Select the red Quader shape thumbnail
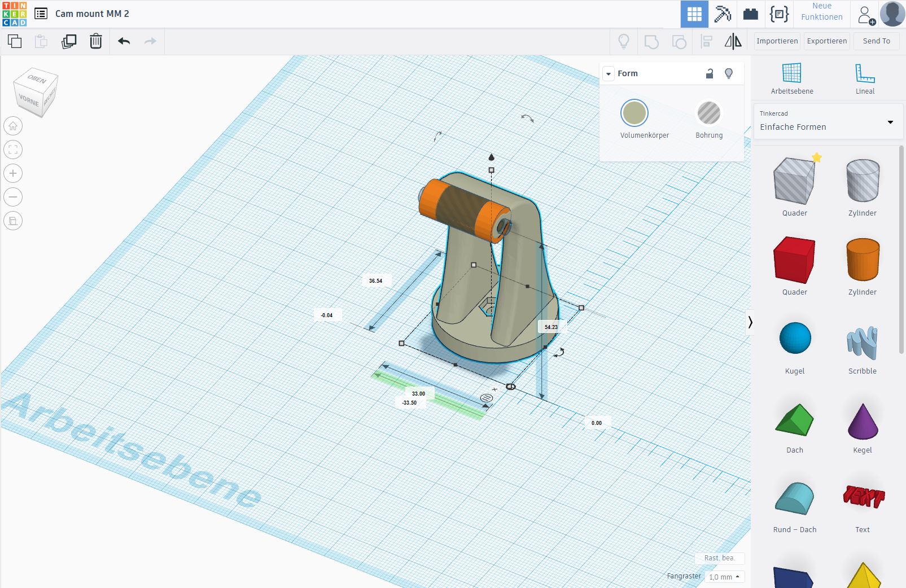 [794, 260]
